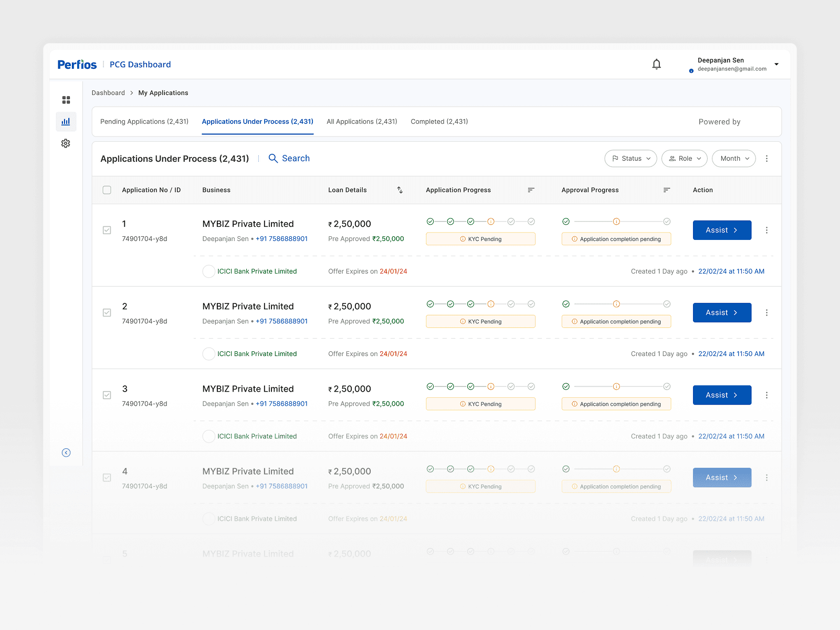Click row 1 application progress stepper
The height and width of the screenshot is (630, 840).
click(x=481, y=222)
